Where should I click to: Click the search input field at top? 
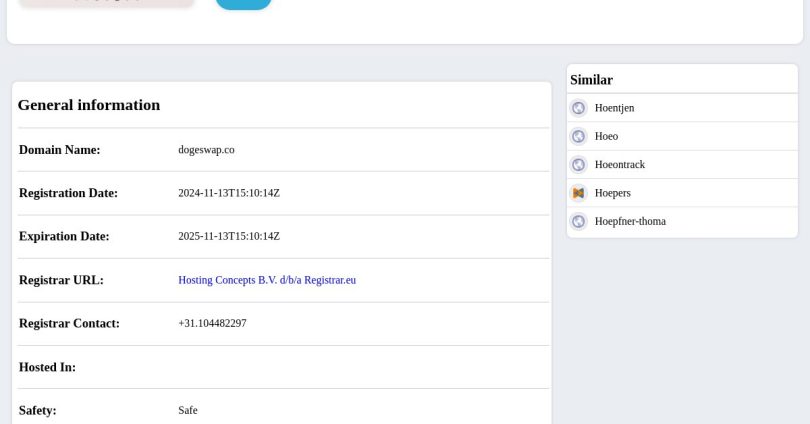[107, 3]
